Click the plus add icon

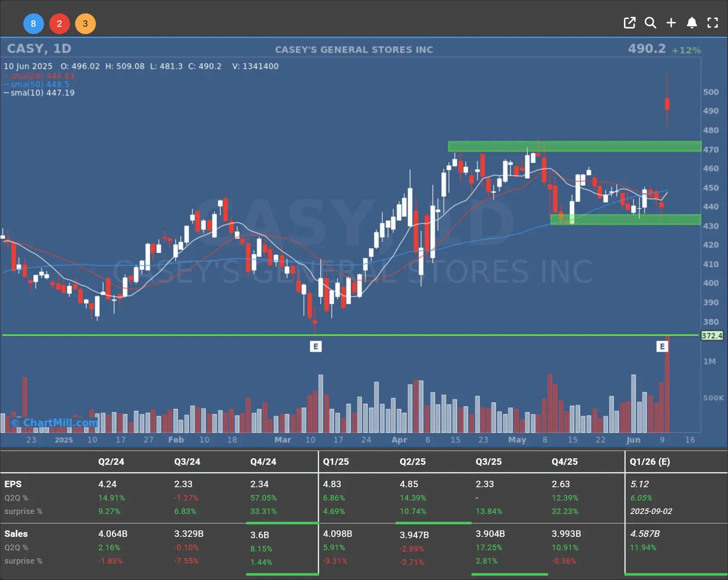[671, 23]
